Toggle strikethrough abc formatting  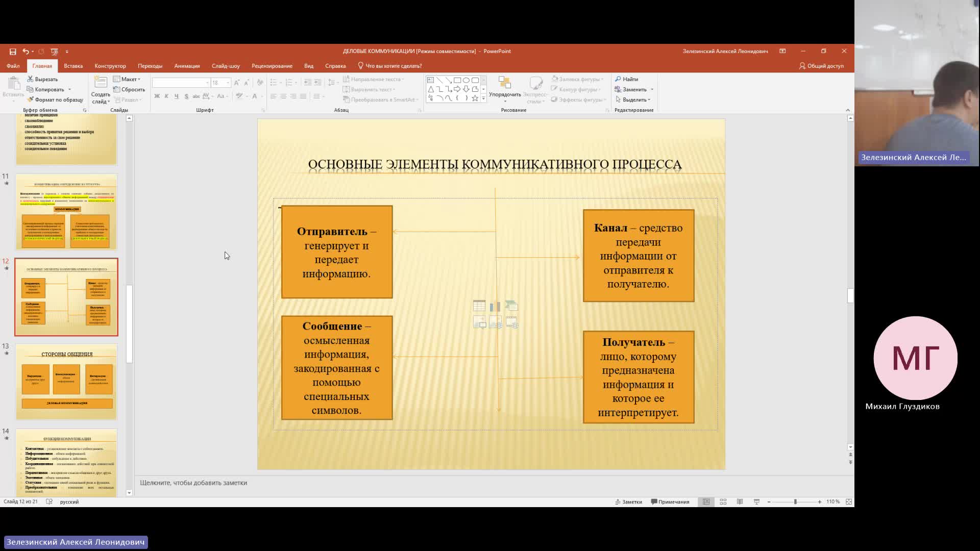pyautogui.click(x=196, y=96)
